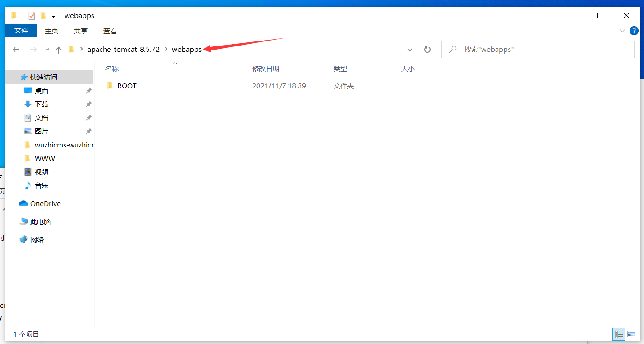The height and width of the screenshot is (344, 644).
Task: Select 快速访问 in the navigation pane
Action: pos(49,77)
